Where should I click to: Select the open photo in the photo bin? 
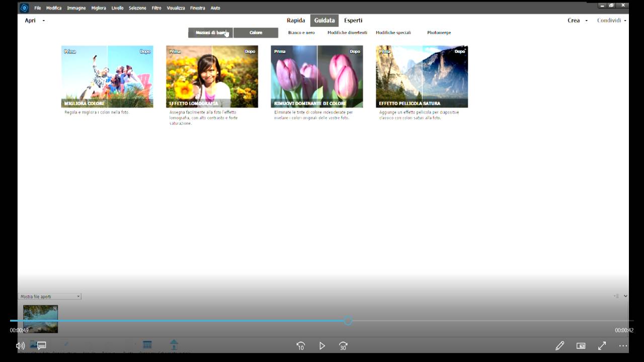point(40,319)
